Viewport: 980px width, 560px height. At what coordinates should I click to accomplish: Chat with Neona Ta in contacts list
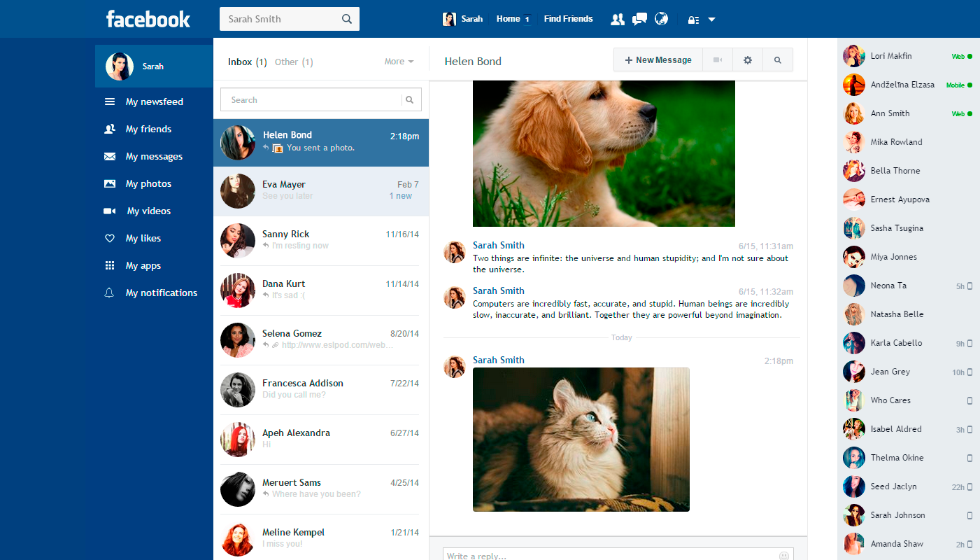(907, 286)
